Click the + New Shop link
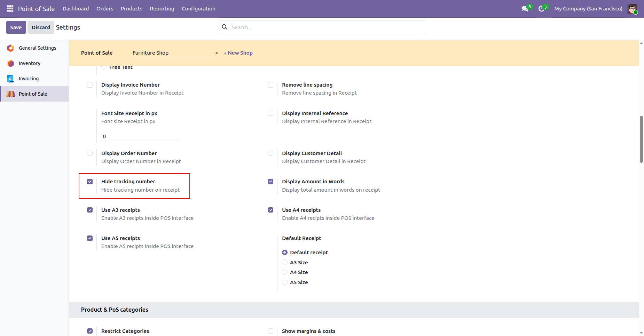 238,53
